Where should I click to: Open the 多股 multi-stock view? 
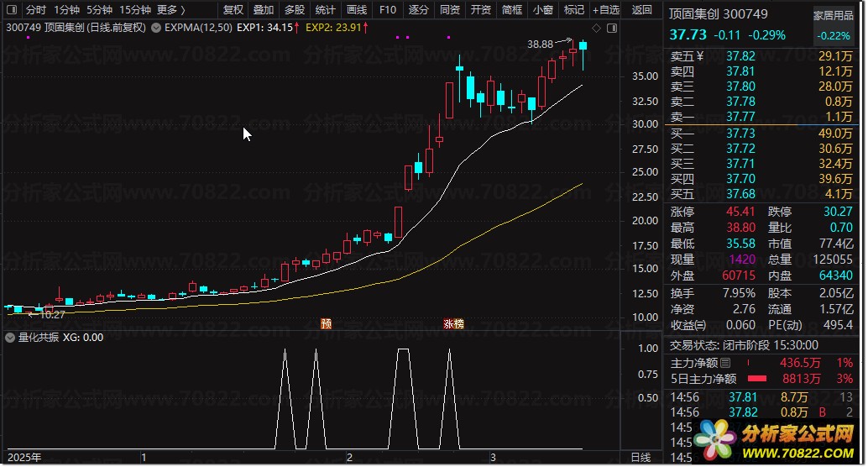tap(295, 10)
